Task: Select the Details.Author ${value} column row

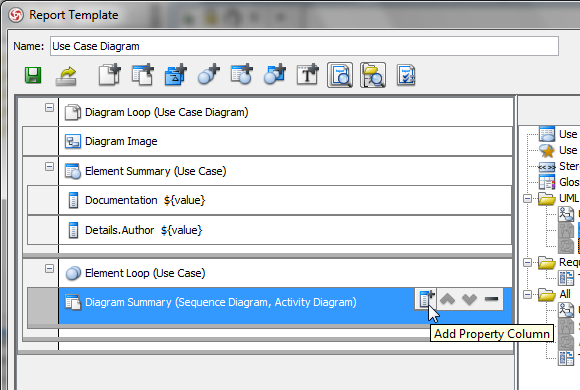Action: [x=285, y=230]
